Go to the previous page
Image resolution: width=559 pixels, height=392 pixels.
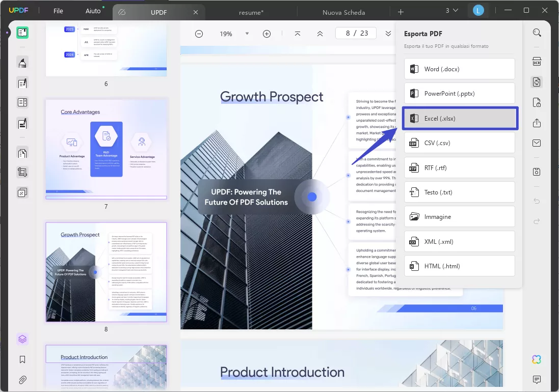[320, 34]
